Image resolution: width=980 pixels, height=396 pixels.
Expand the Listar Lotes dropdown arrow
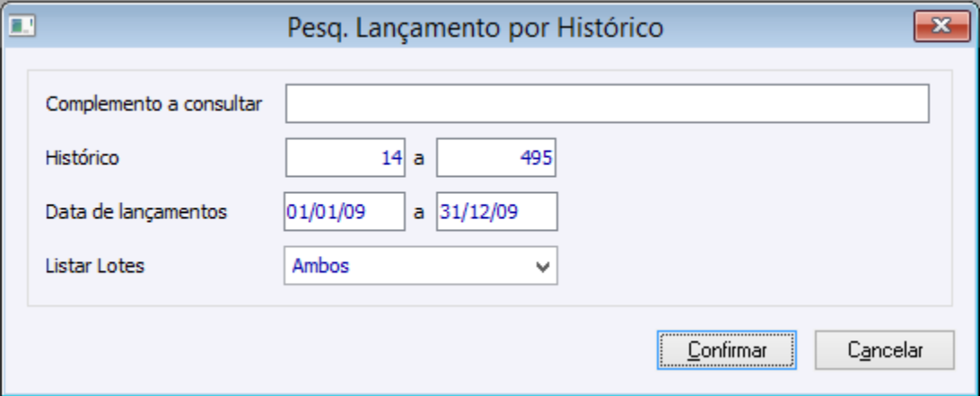coord(541,267)
